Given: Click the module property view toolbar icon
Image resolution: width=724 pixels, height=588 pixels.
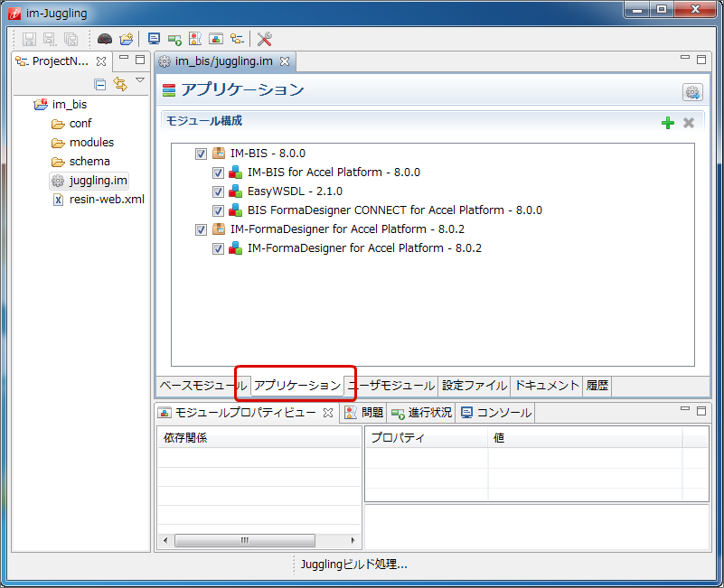Looking at the screenshot, I should [216, 39].
